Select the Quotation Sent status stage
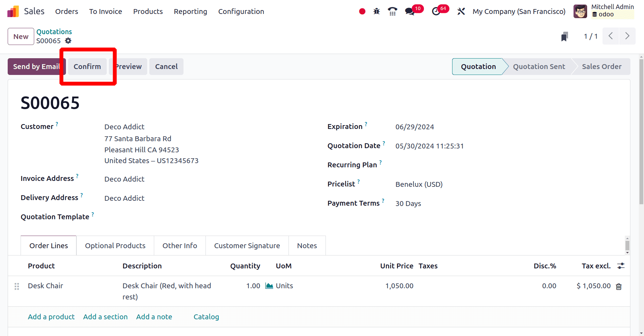644x336 pixels. (539, 67)
